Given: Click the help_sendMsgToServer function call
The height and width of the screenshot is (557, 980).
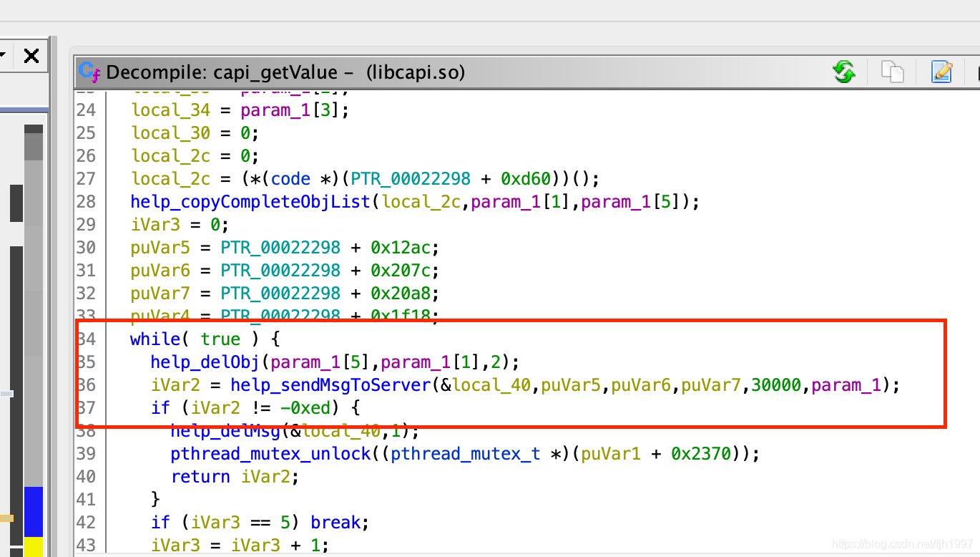Looking at the screenshot, I should coord(330,385).
